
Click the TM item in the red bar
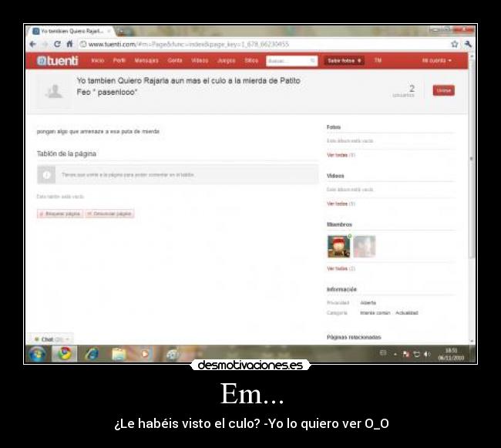click(x=378, y=60)
